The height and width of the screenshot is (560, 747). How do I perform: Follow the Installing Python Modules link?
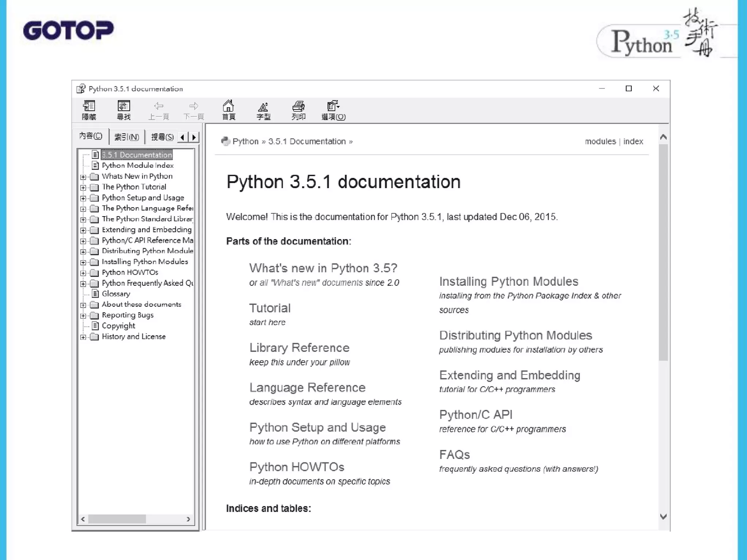508,281
